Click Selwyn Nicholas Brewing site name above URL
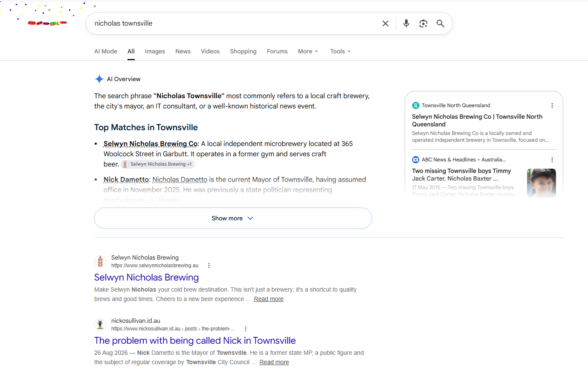Image resolution: width=588 pixels, height=374 pixels. [145, 257]
